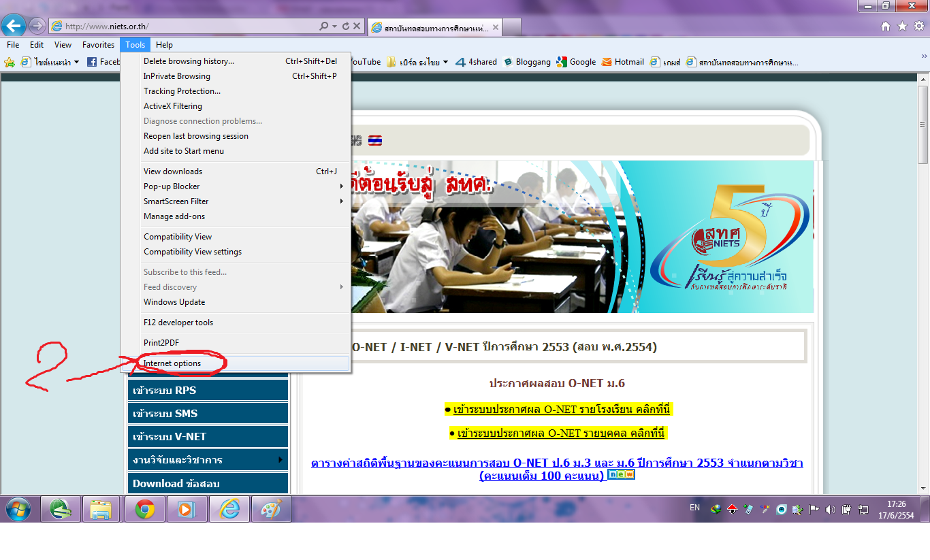930x560 pixels.
Task: Choose Windows Update
Action: (x=236, y=302)
